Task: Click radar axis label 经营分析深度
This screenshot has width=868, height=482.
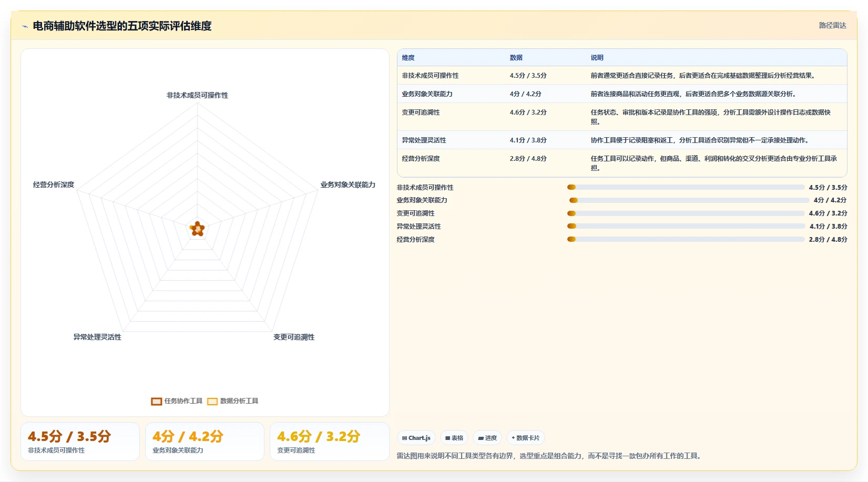Action: click(54, 184)
